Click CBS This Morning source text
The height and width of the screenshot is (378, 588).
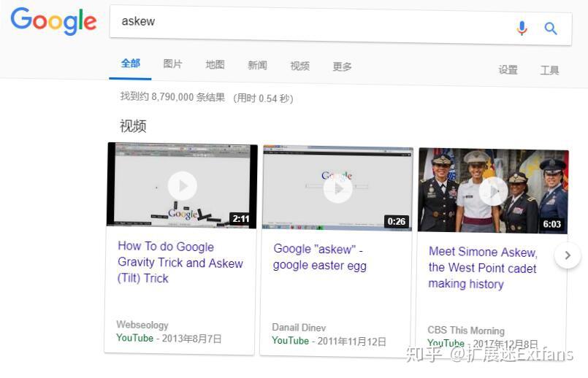pos(466,330)
